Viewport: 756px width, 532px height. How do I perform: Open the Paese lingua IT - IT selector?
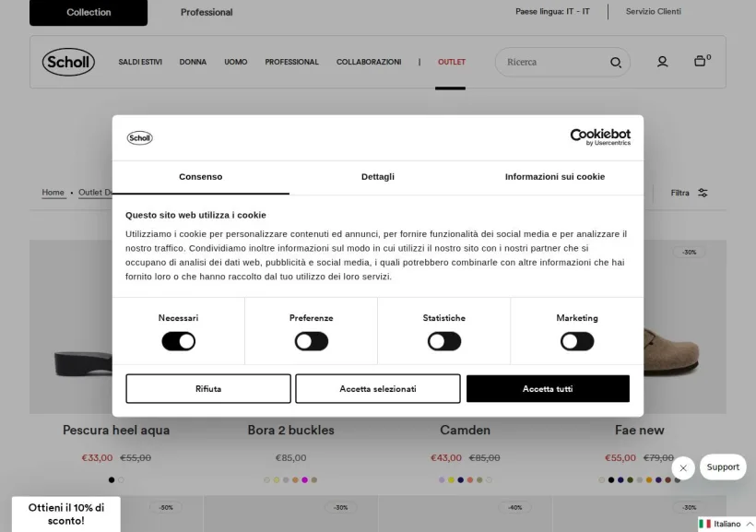point(552,12)
